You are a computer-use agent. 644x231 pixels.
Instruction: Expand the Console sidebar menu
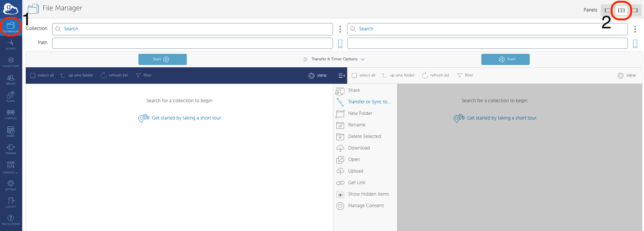(x=11, y=166)
